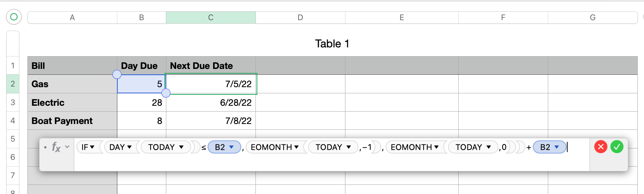Select the Day Due header cell

point(141,66)
